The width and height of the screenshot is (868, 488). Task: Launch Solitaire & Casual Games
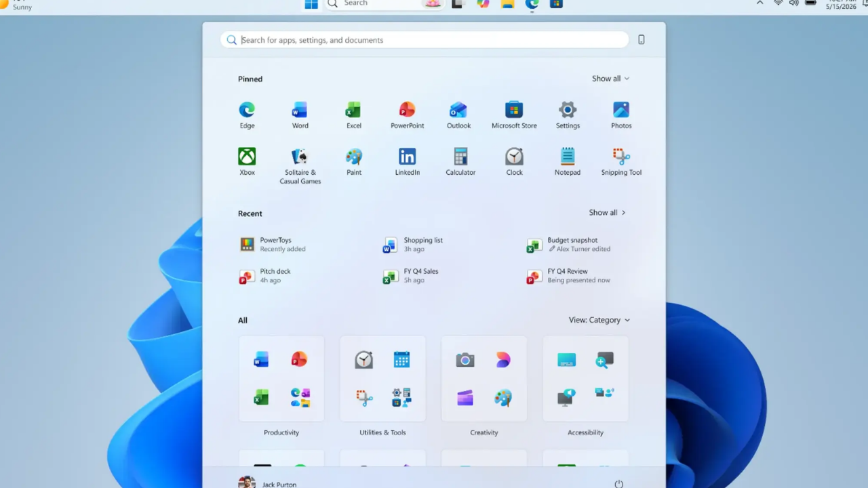click(x=300, y=166)
